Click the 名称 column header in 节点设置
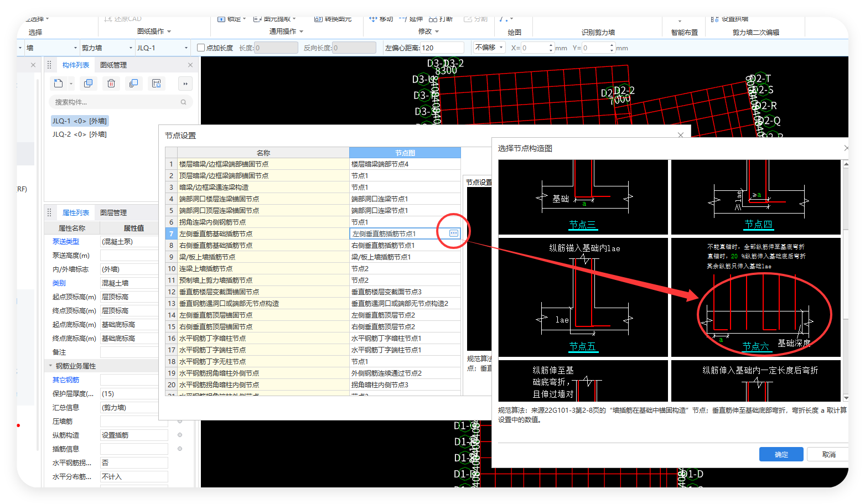 pos(263,153)
